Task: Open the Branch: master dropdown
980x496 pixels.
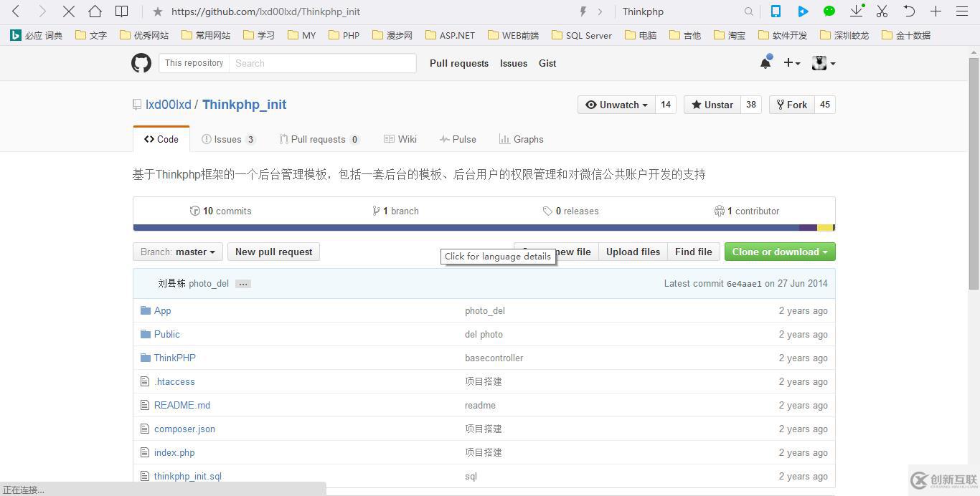Action: (178, 252)
